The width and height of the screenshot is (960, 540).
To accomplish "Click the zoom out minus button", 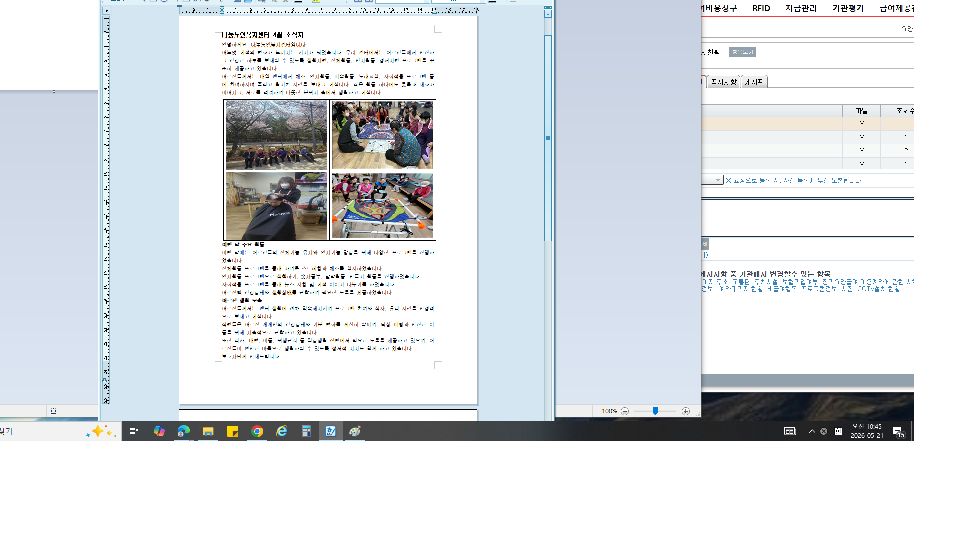I will pyautogui.click(x=625, y=411).
